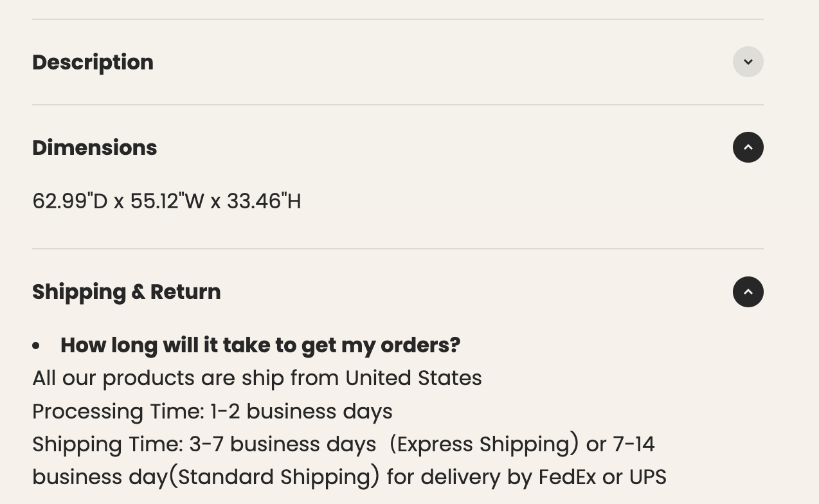Click the 62.99"D depth value

[x=69, y=201]
